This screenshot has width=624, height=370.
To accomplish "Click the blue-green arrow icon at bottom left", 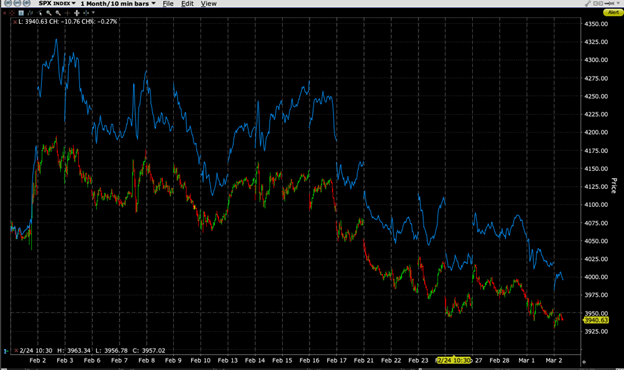I will coord(5,351).
